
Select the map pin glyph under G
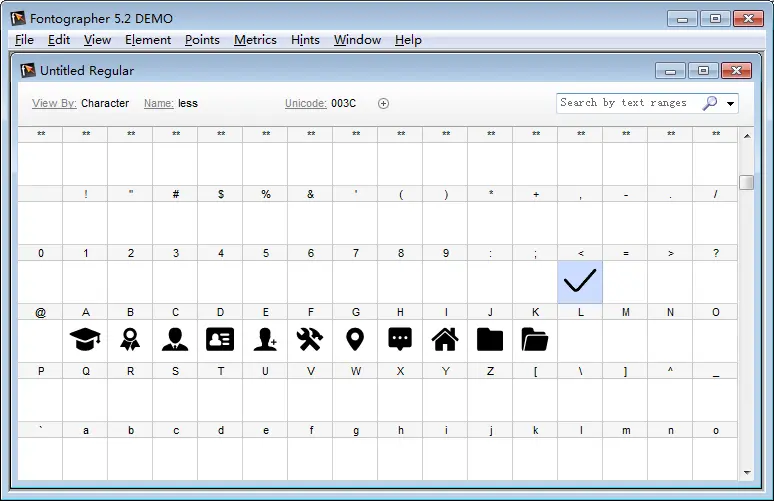[x=355, y=340]
